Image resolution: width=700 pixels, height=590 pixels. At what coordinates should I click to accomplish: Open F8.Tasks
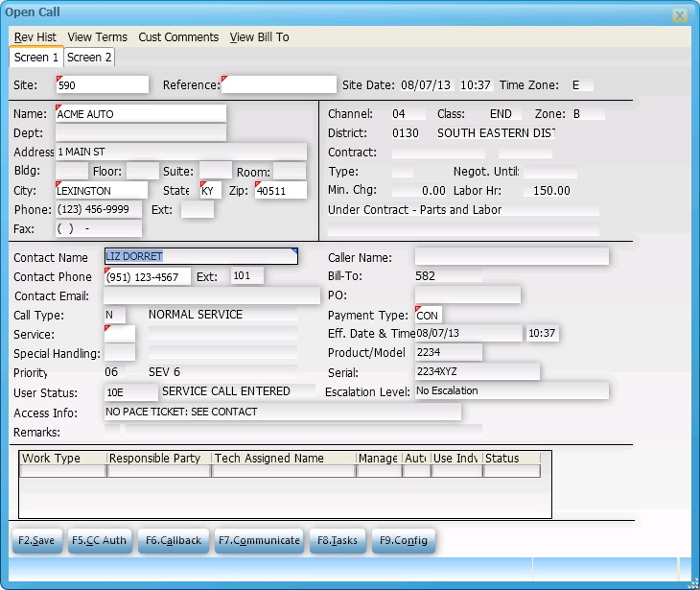(338, 540)
